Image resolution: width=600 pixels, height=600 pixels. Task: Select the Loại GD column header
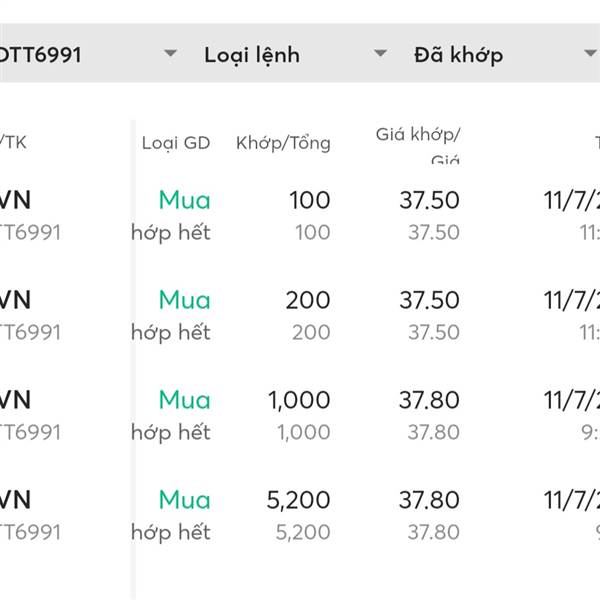(176, 143)
